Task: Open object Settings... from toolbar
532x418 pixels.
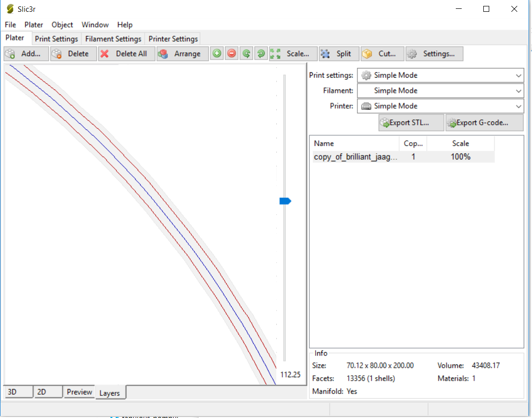Action: (434, 54)
